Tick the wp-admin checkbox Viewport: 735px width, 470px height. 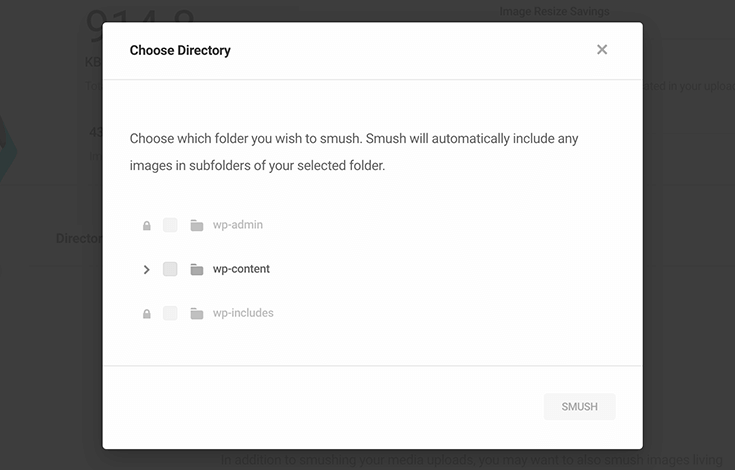click(x=170, y=225)
